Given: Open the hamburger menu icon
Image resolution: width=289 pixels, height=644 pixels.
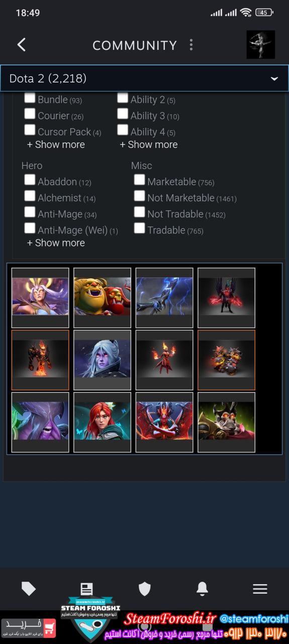Looking at the screenshot, I should point(260,589).
